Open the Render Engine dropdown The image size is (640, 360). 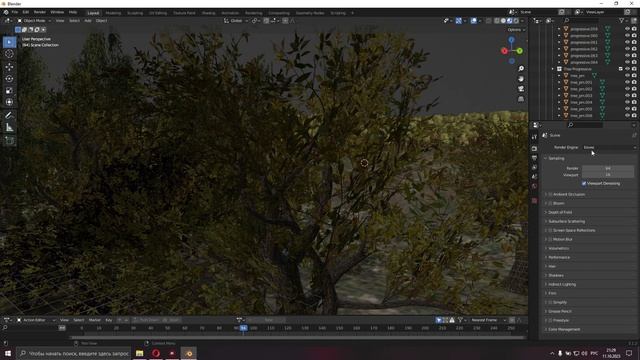(609, 147)
